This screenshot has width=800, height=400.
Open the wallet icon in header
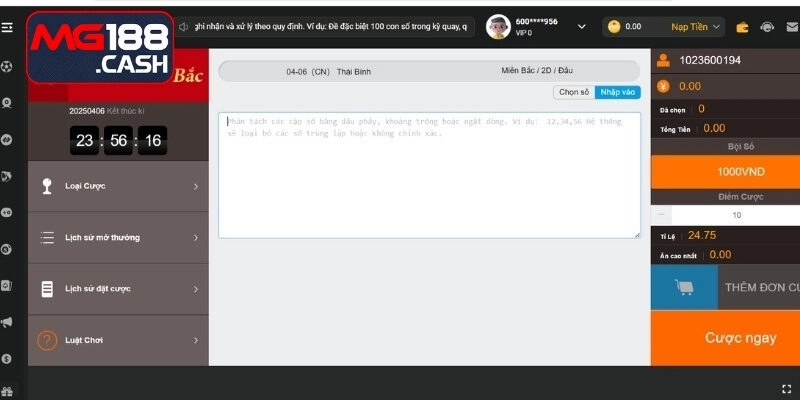click(742, 27)
